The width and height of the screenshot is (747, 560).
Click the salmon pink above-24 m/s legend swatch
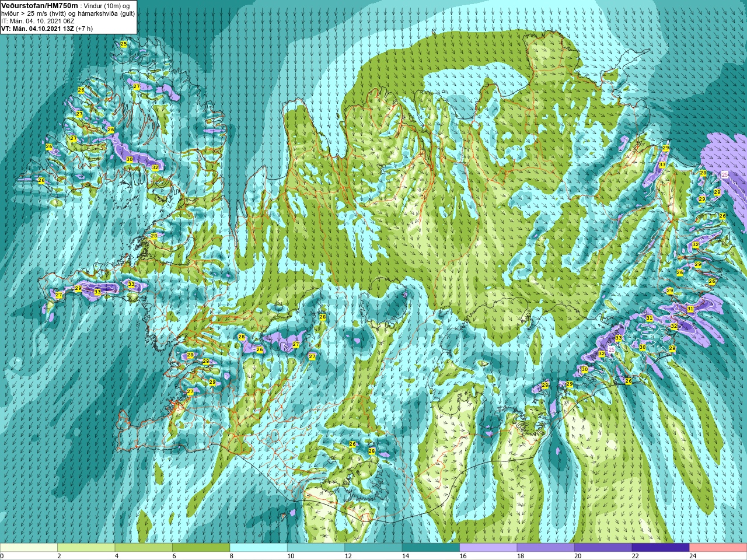718,548
